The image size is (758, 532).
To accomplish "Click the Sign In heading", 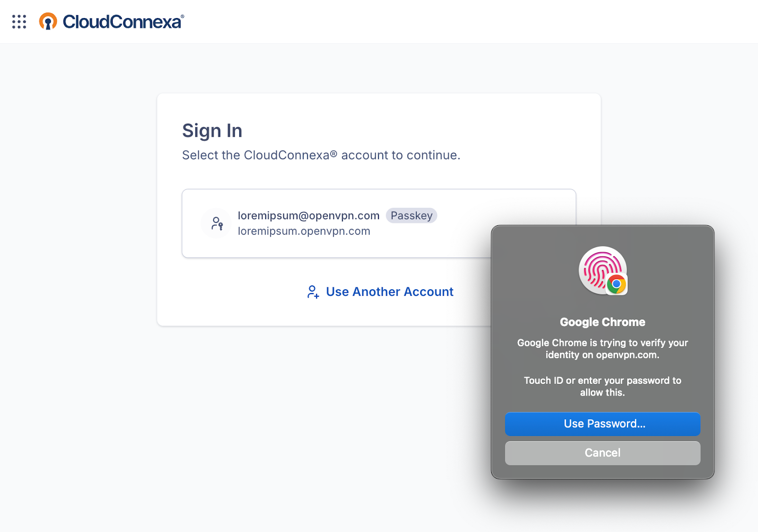I will point(212,131).
